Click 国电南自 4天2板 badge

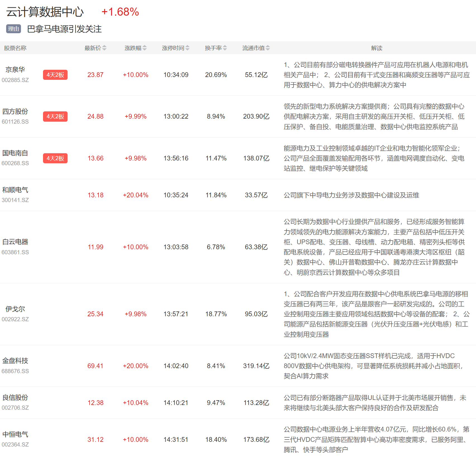(x=55, y=158)
